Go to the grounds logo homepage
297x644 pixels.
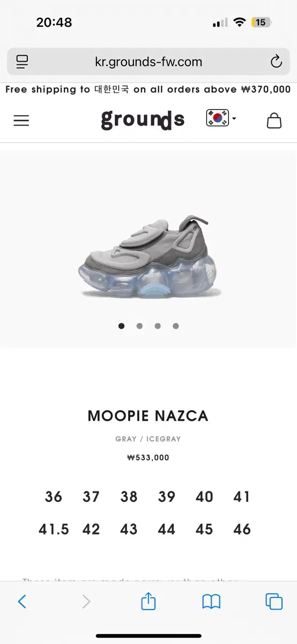[143, 119]
